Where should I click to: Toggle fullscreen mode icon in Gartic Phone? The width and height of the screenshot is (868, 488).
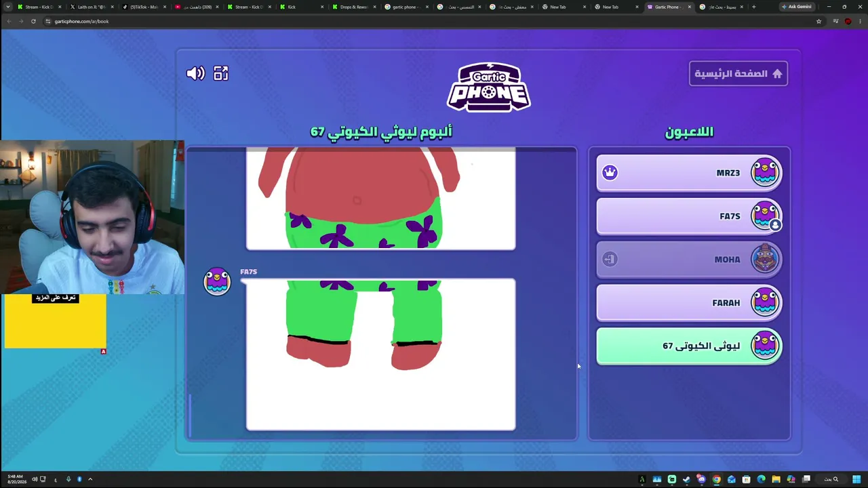pyautogui.click(x=221, y=73)
